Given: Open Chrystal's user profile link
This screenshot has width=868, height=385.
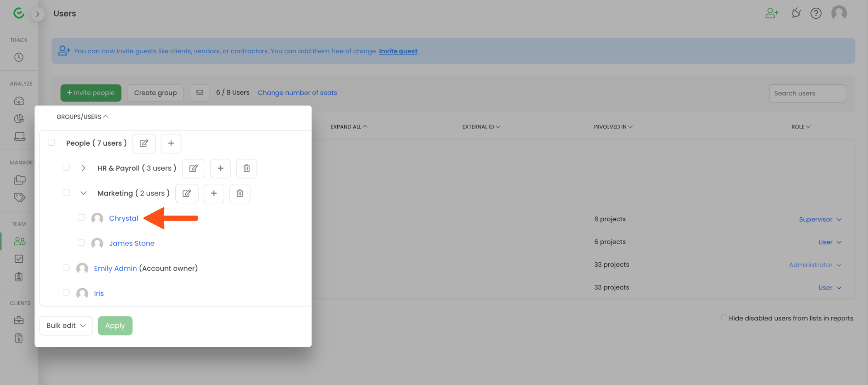Looking at the screenshot, I should [124, 218].
